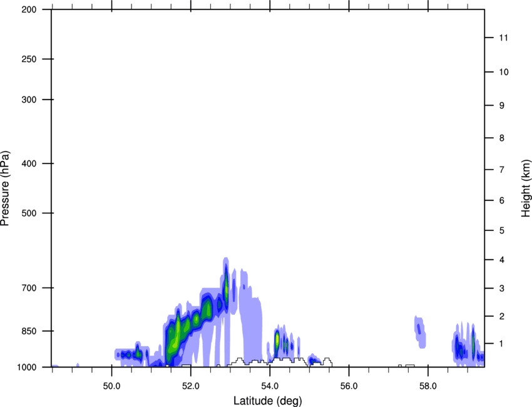532x407 pixels.
Task: Pick the 11 km height label
Action: click(x=504, y=38)
